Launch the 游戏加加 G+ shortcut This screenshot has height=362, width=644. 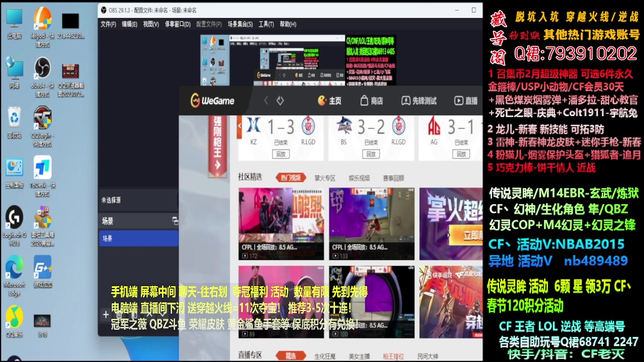pyautogui.click(x=43, y=271)
